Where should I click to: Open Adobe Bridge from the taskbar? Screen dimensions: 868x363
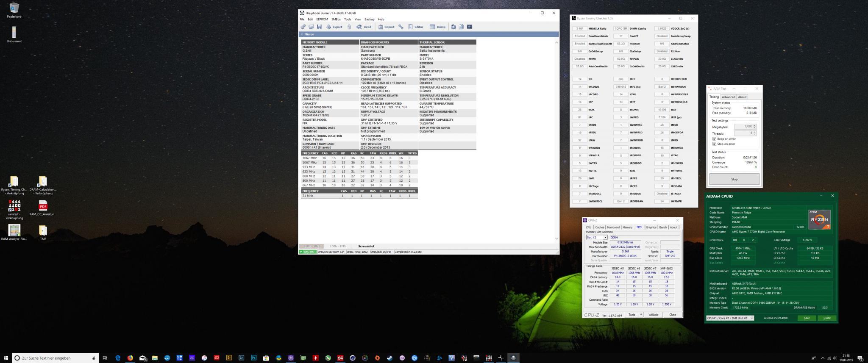pos(229,358)
